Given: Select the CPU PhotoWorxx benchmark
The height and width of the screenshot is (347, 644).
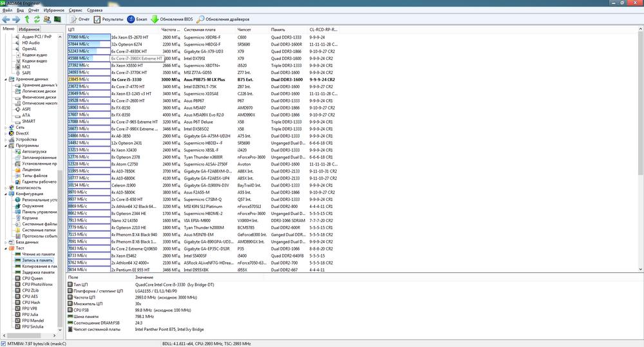Looking at the screenshot, I should coord(37,285).
